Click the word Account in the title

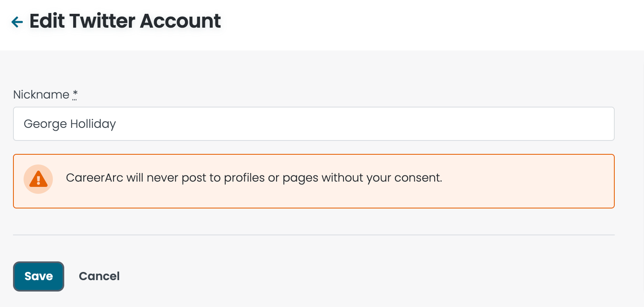click(x=181, y=21)
